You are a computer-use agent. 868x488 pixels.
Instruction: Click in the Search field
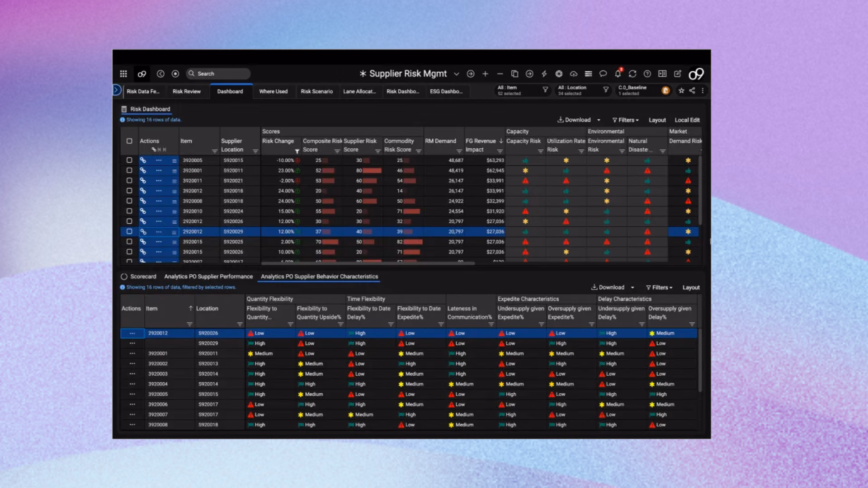pos(218,74)
